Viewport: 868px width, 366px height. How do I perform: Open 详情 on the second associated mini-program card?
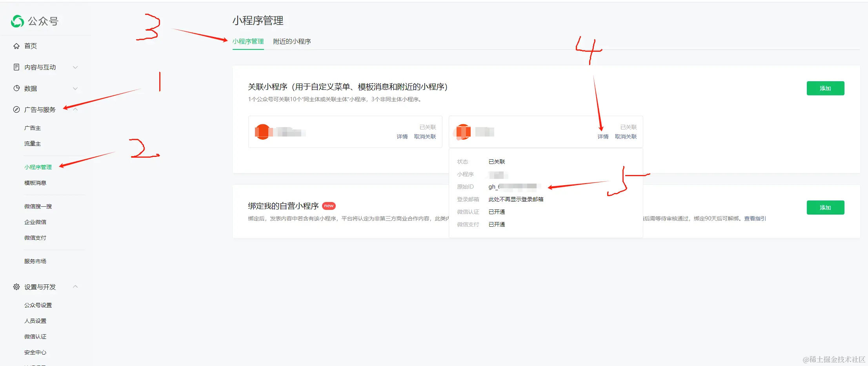(x=603, y=137)
